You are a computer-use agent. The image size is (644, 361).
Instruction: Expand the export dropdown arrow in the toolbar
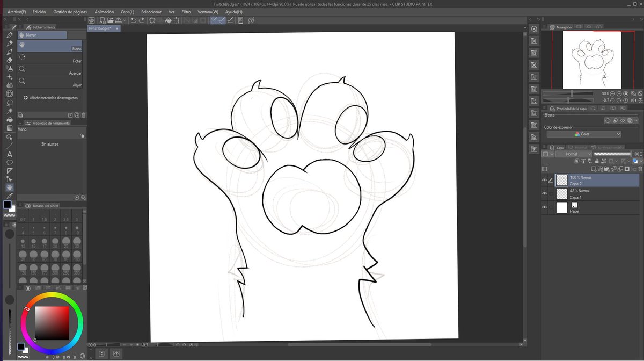[x=125, y=20]
